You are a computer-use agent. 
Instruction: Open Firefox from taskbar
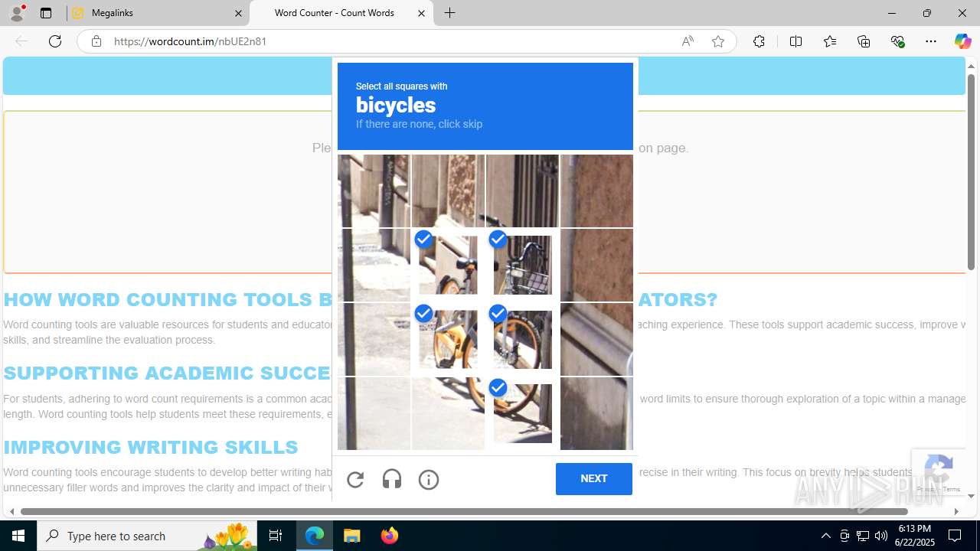point(390,536)
